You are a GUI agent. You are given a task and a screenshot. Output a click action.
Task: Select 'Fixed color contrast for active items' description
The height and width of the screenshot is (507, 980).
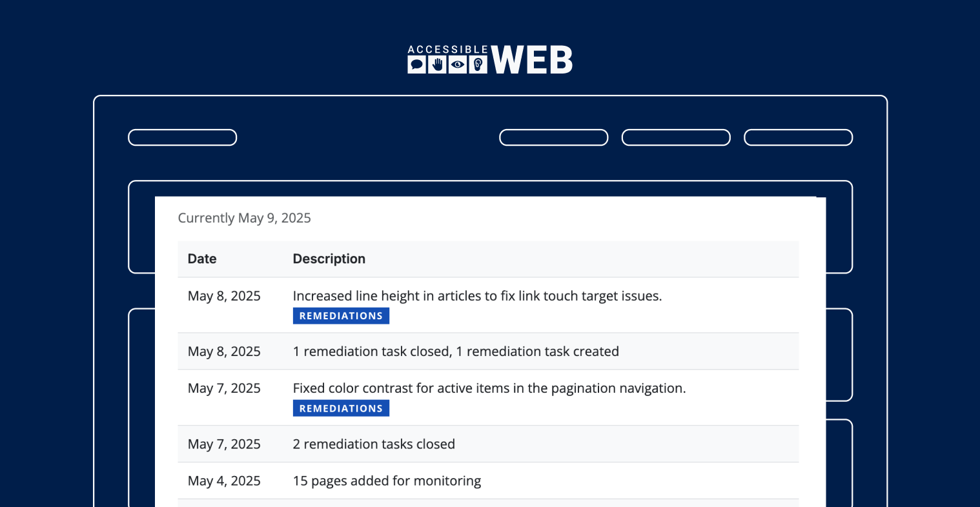(x=489, y=388)
